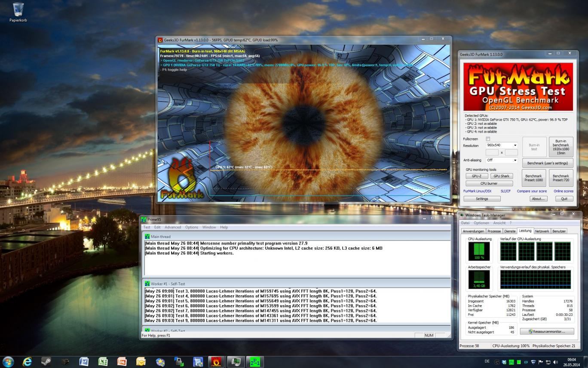Switch to the Benutzer tab
The width and height of the screenshot is (588, 368).
click(x=559, y=231)
